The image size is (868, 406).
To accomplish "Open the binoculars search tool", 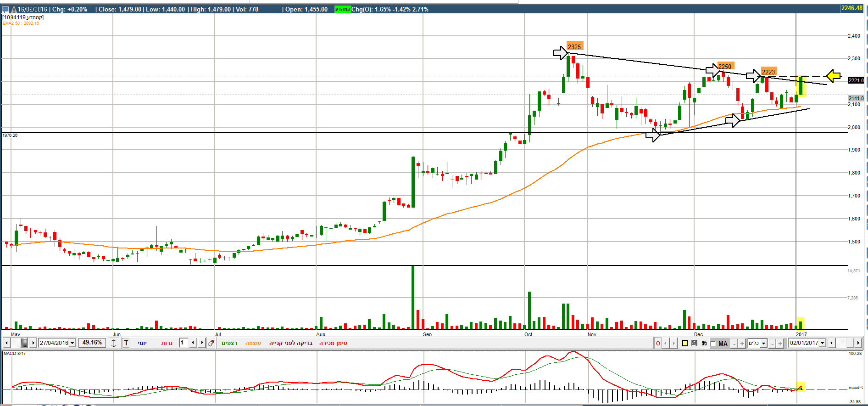I will point(704,343).
